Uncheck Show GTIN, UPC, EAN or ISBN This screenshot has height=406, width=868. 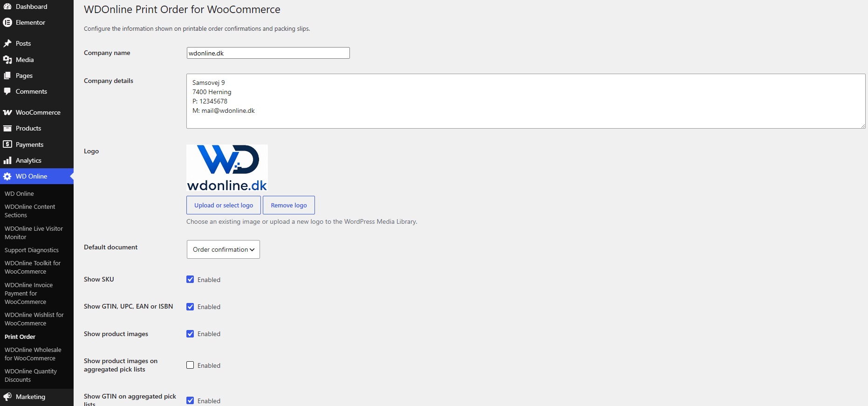click(x=190, y=306)
